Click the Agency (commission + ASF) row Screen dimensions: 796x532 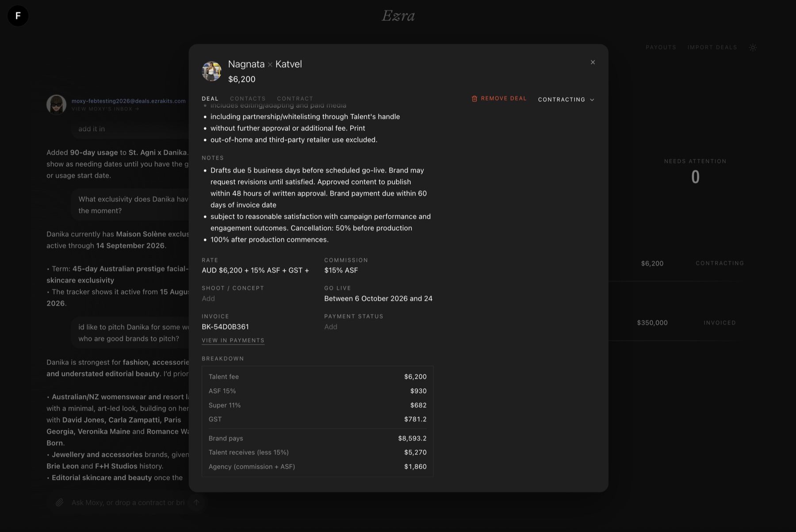(318, 467)
